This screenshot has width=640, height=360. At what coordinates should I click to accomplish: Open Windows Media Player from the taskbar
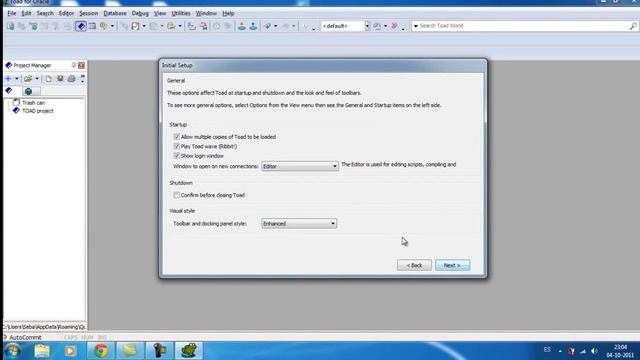tap(70, 351)
